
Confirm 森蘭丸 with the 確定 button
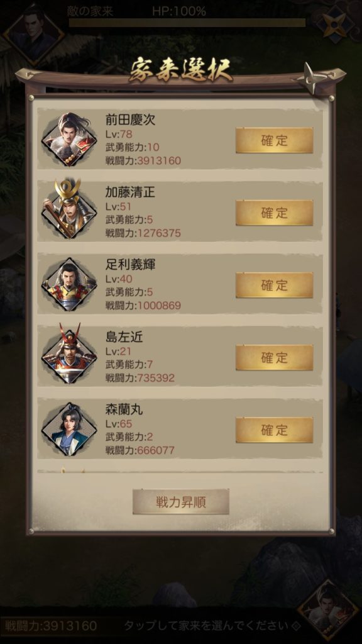274,430
